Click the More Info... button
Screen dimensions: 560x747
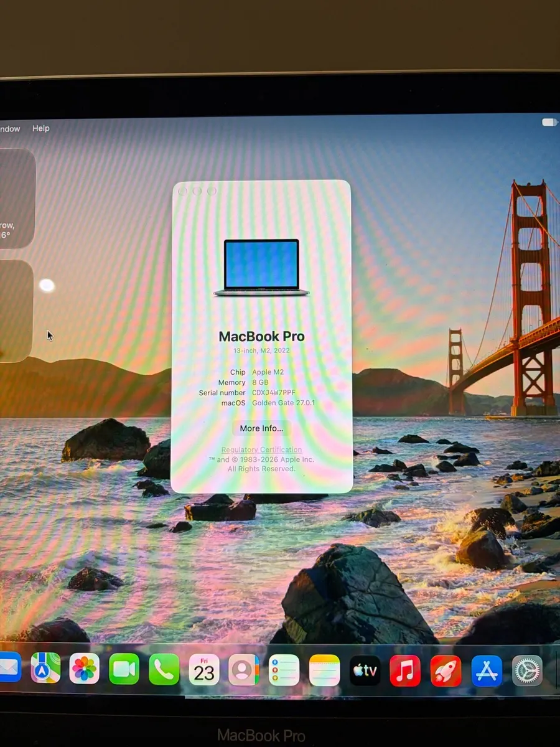pyautogui.click(x=261, y=428)
